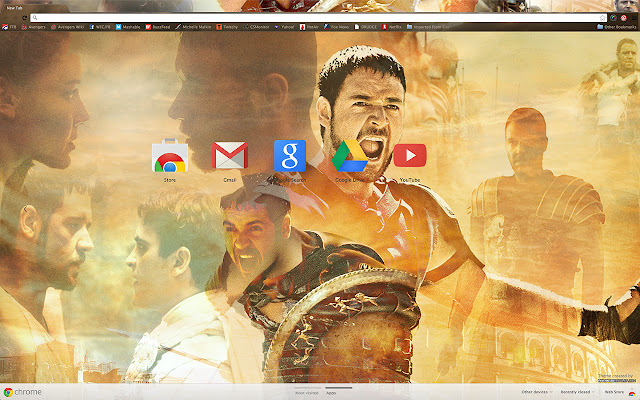Open the FTB bookmark

point(9,27)
